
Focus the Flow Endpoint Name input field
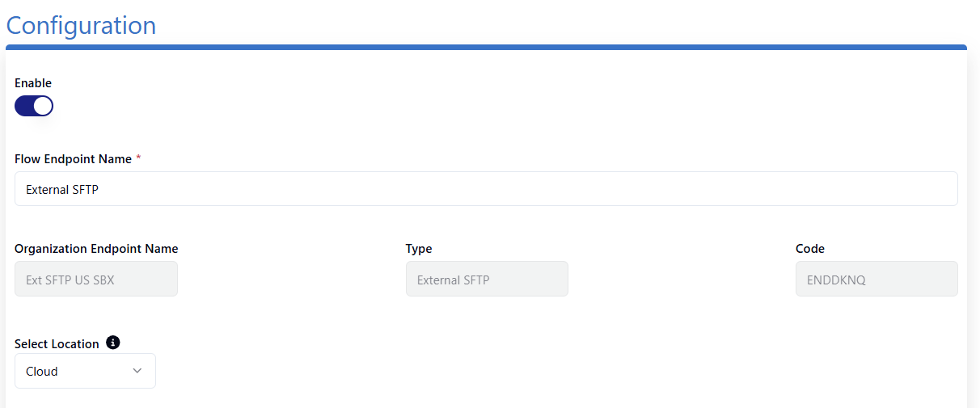click(486, 189)
